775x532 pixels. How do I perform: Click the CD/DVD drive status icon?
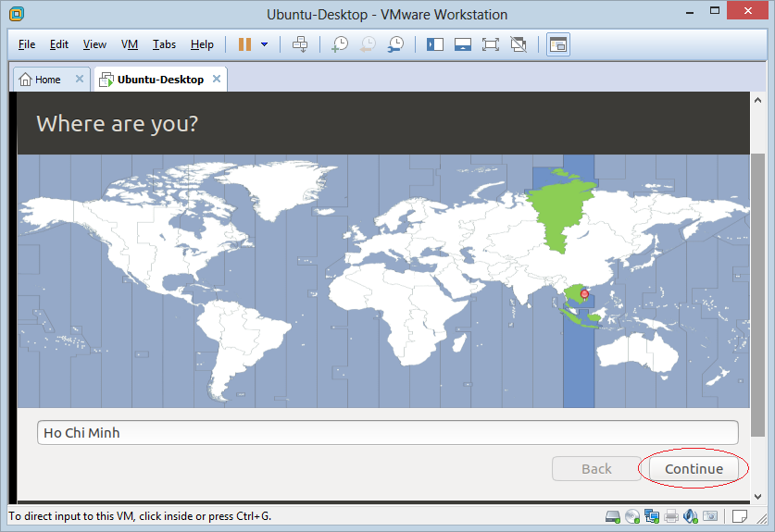(632, 516)
